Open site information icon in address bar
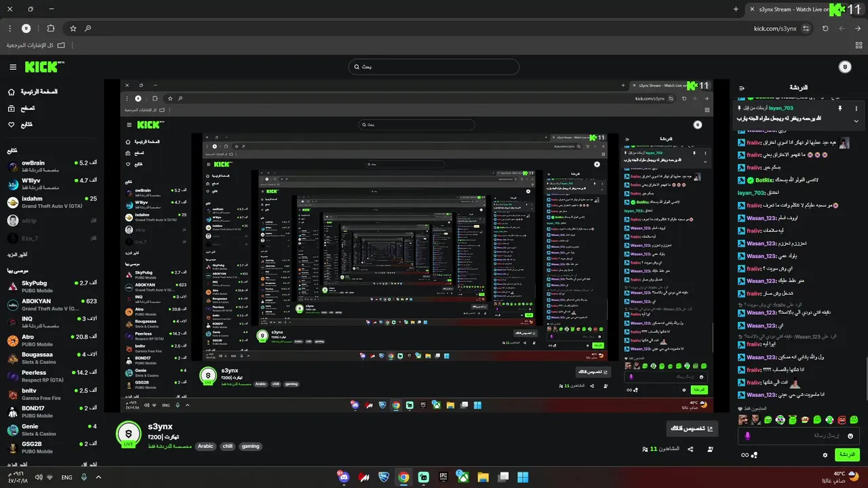The height and width of the screenshot is (488, 868). tap(806, 28)
